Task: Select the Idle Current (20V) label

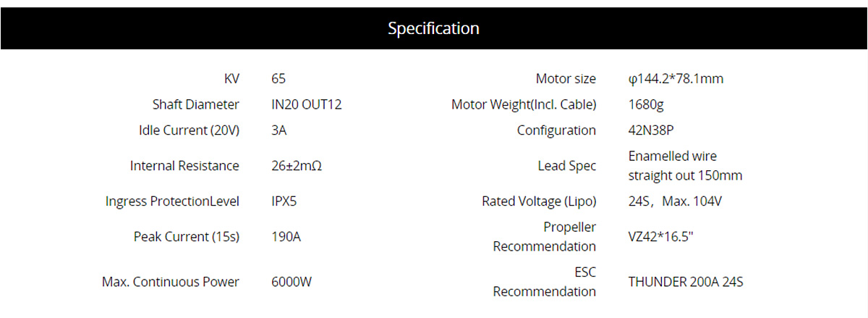Action: pos(188,130)
